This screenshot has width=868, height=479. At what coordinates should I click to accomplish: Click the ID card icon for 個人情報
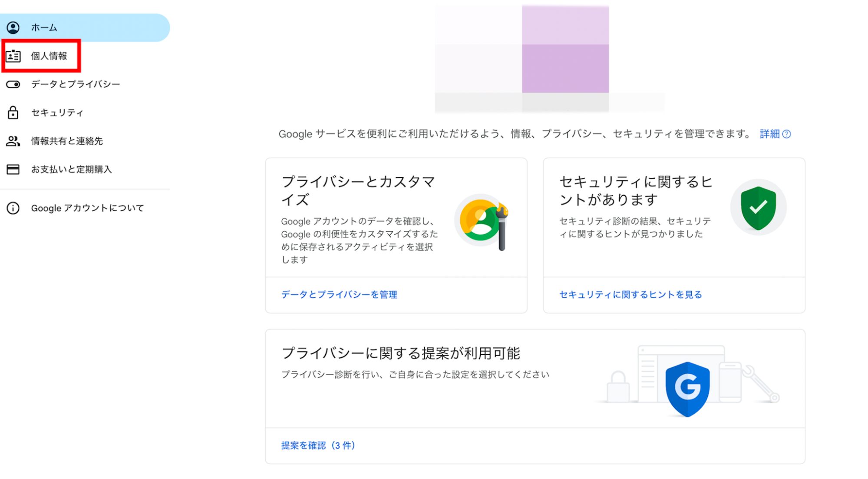pos(13,56)
